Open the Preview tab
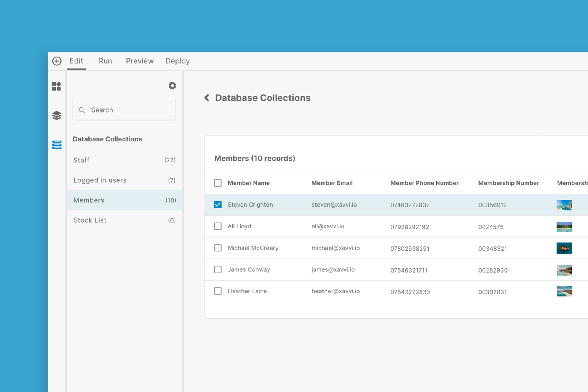This screenshot has height=392, width=588. [140, 61]
